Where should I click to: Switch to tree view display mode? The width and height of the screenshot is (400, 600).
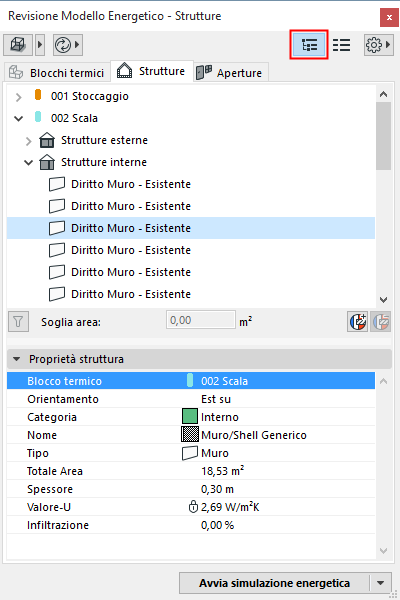pyautogui.click(x=309, y=45)
